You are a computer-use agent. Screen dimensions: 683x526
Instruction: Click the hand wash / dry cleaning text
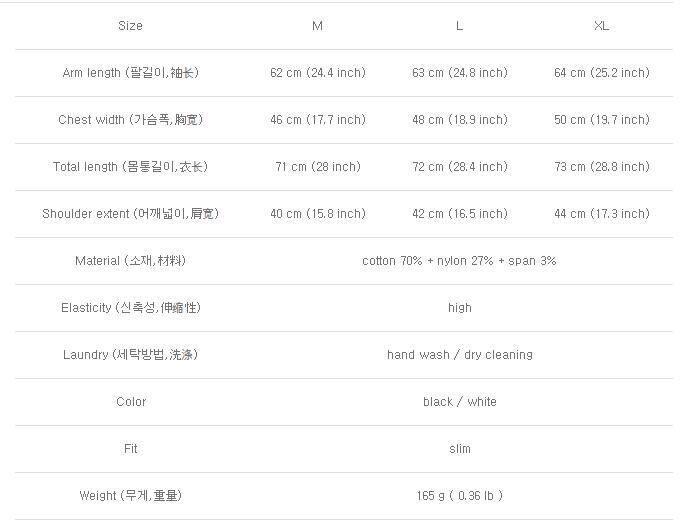459,355
